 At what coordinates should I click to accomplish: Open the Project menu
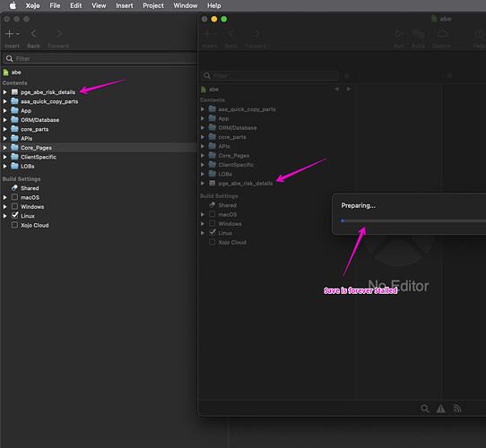[153, 5]
